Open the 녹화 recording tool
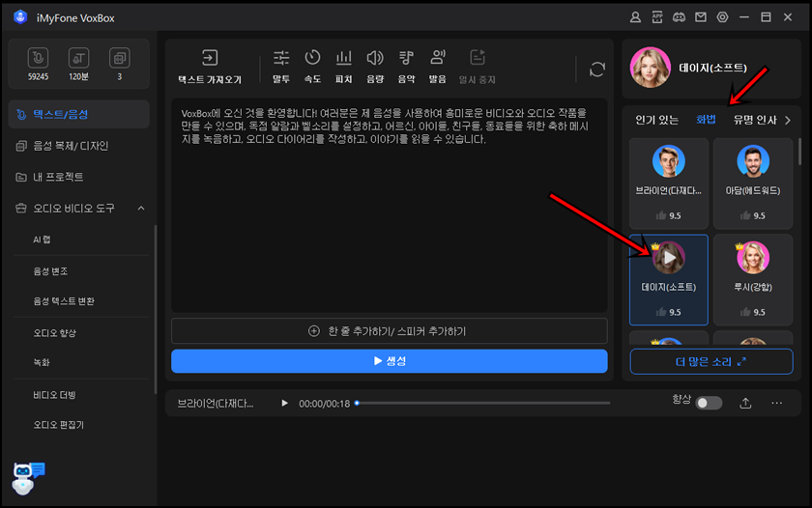The width and height of the screenshot is (812, 508). coord(42,362)
